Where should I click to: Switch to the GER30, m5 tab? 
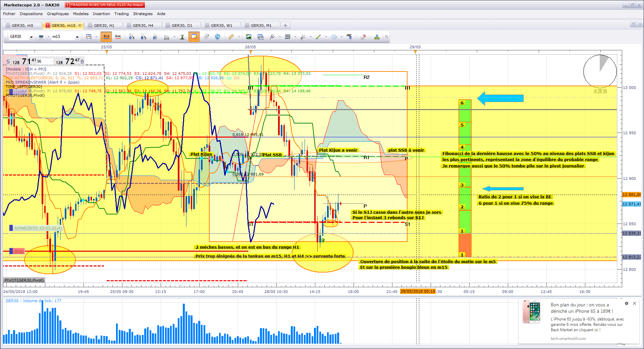pyautogui.click(x=22, y=26)
